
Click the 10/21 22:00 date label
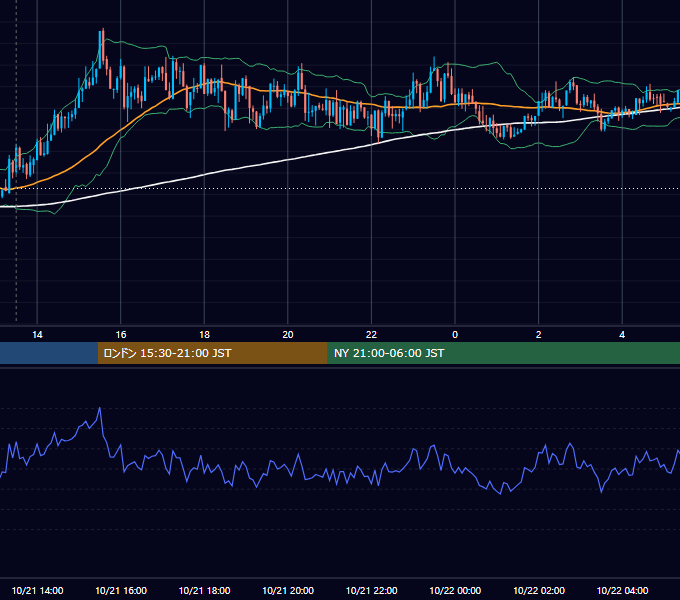[x=371, y=590]
